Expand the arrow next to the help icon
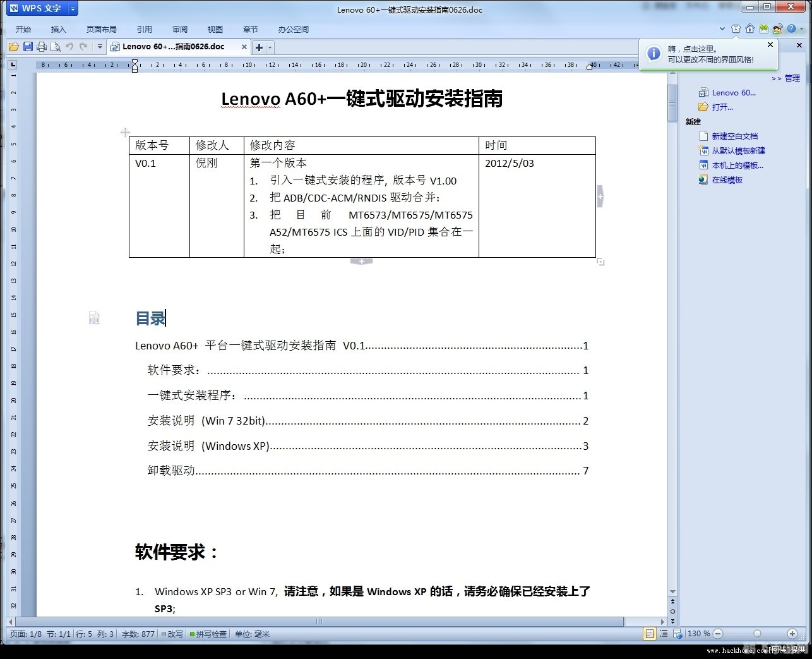This screenshot has width=812, height=659. pos(802,29)
